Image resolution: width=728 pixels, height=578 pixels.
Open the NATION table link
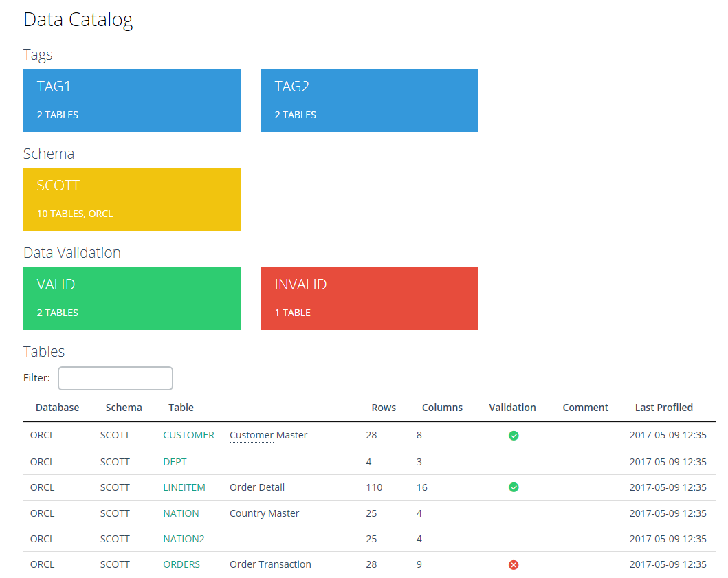tap(181, 513)
